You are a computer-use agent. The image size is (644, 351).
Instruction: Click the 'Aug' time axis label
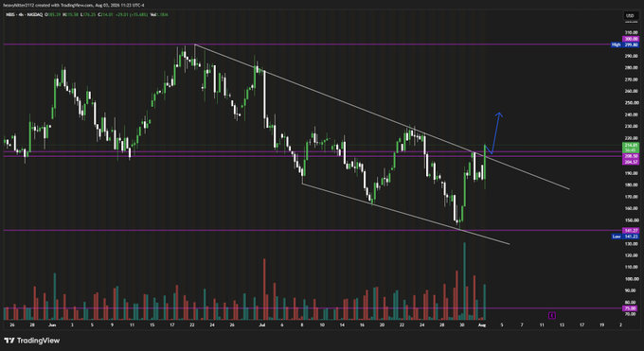(x=482, y=325)
